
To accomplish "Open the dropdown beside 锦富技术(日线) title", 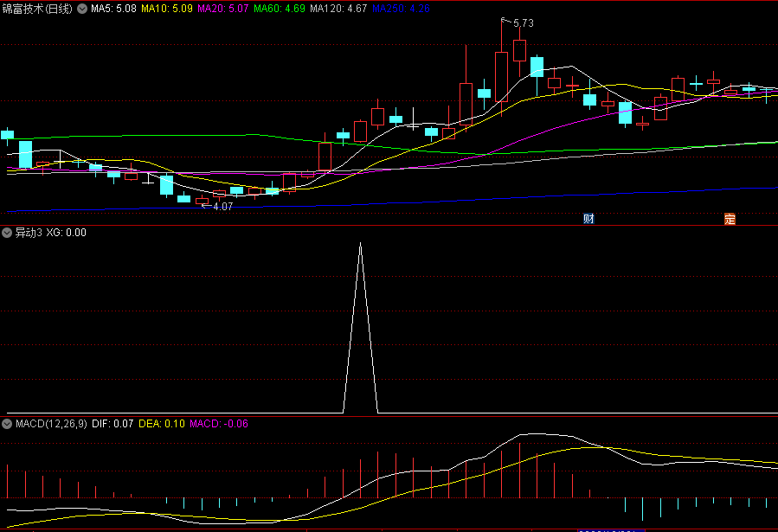I will point(82,9).
